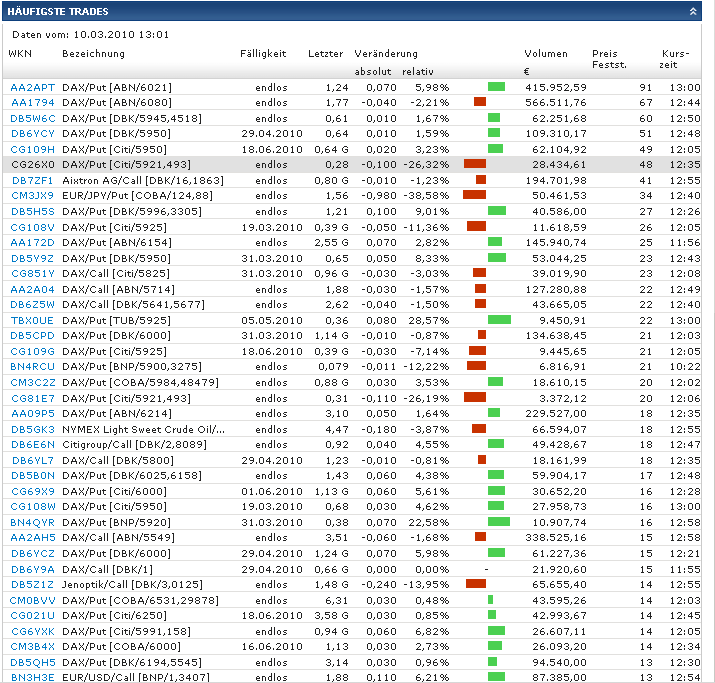
Task: Open WKN link DB5Z1Z
Action: click(32, 585)
